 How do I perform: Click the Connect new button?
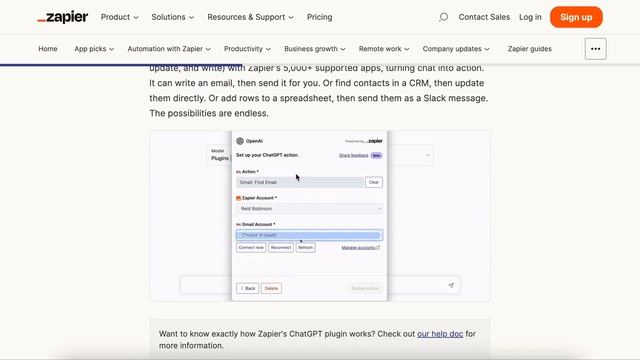tap(251, 248)
